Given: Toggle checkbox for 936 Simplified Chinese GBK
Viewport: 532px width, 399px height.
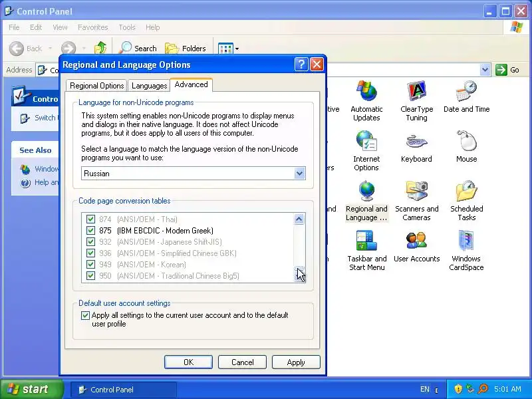Looking at the screenshot, I should [90, 253].
